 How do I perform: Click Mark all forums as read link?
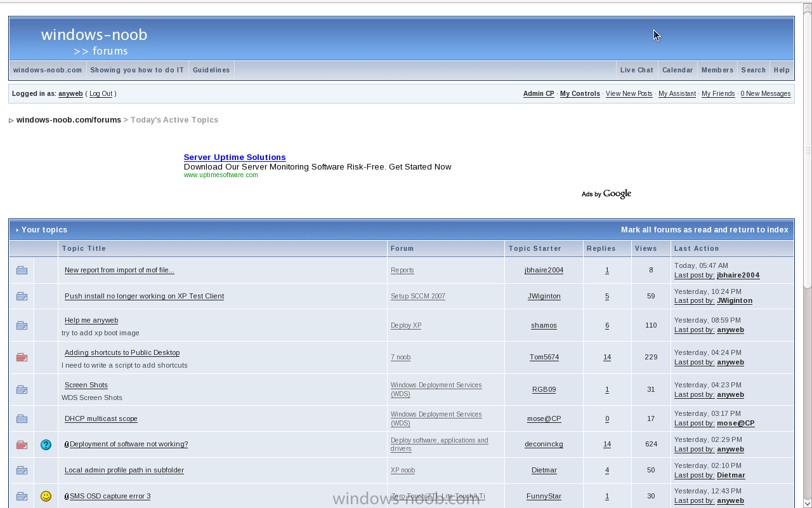705,230
